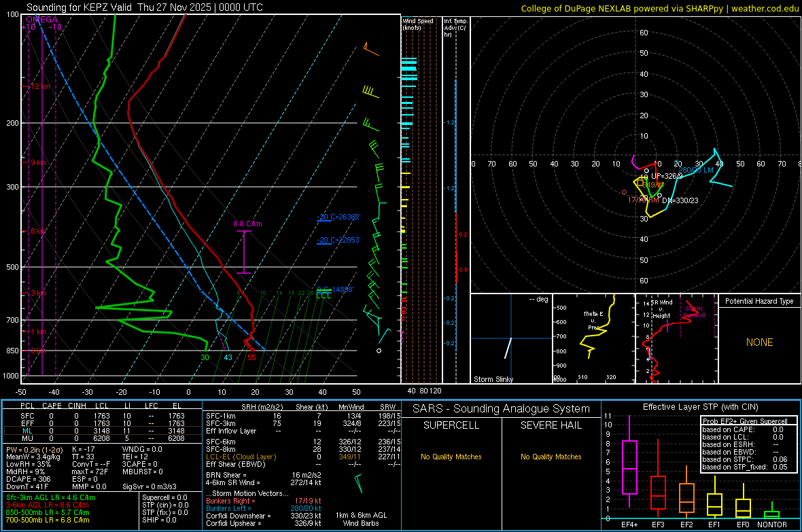Click the LCL-EL (Cloud Layer) row
Viewport: 802px width, 532px height.
click(x=303, y=457)
